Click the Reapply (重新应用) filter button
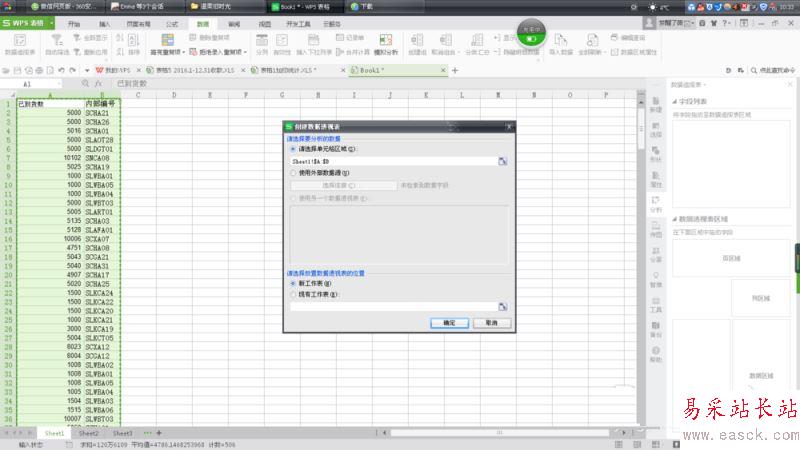This screenshot has height=450, width=800. pos(91,52)
